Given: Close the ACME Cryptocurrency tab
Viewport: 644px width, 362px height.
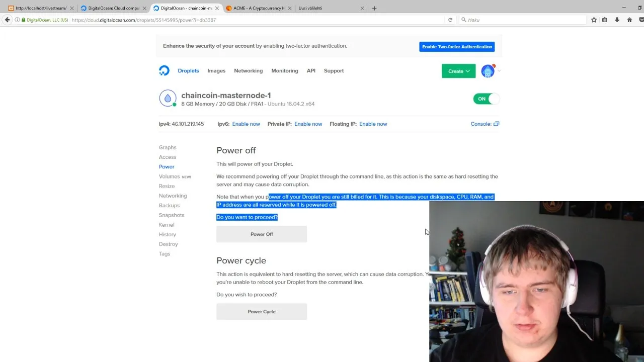Looking at the screenshot, I should 289,8.
